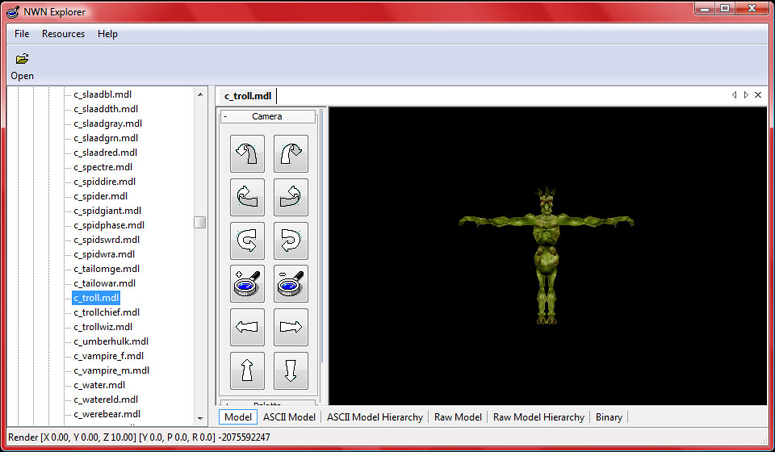This screenshot has width=775, height=452.
Task: Select c_spidgiant.mdl in the tree
Action: pos(107,211)
